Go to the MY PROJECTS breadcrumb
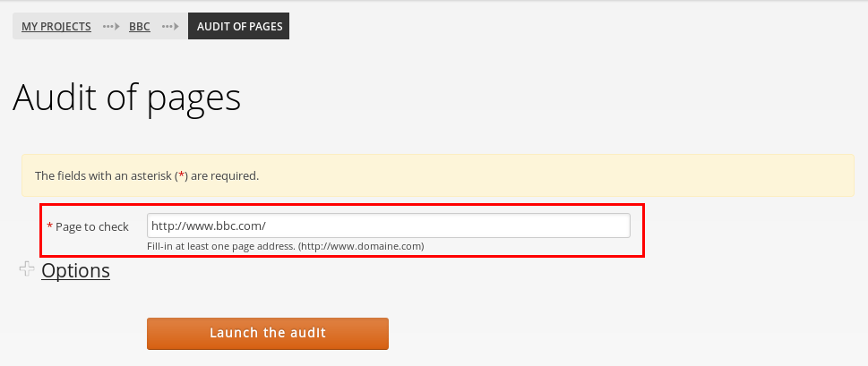 56,27
